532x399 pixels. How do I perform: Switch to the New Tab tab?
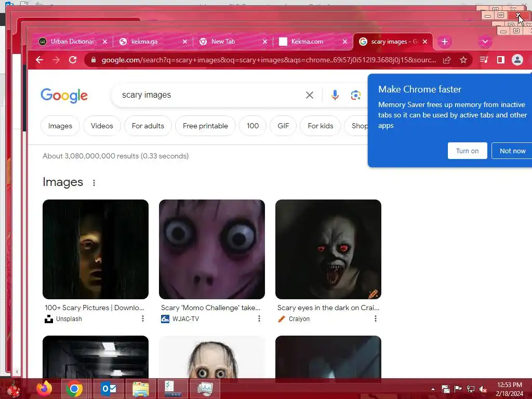click(x=232, y=42)
